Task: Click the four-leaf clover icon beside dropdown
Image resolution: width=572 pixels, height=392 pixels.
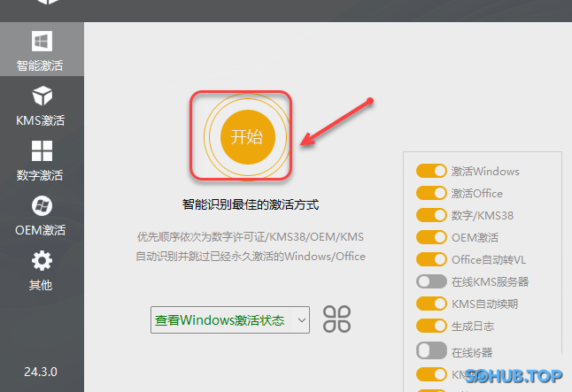Action: coord(336,319)
